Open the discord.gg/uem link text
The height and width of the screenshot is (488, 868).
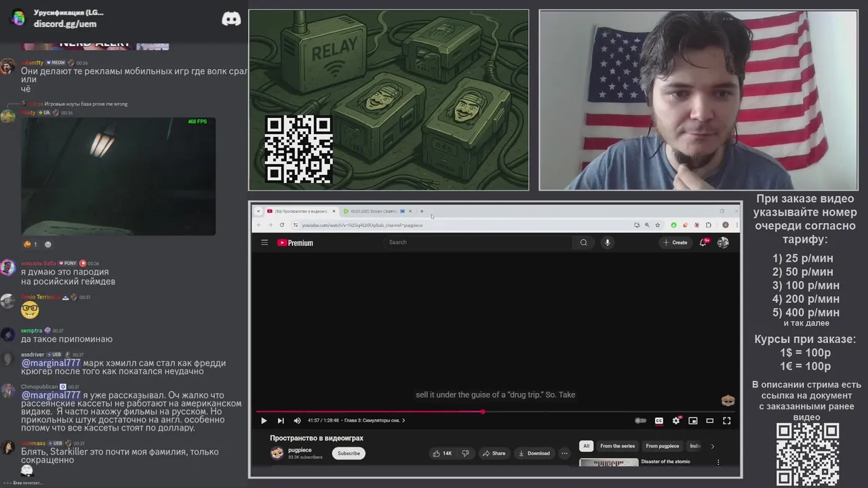pyautogui.click(x=65, y=24)
